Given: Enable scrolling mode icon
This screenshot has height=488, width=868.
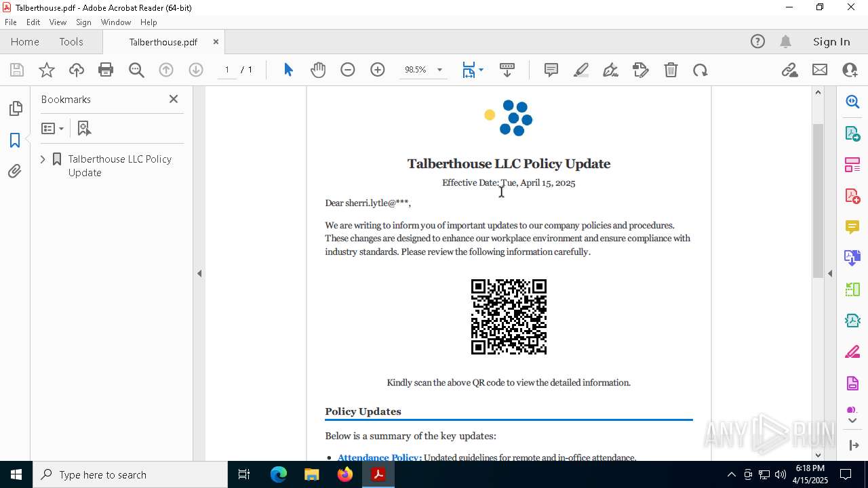Looking at the screenshot, I should [507, 70].
